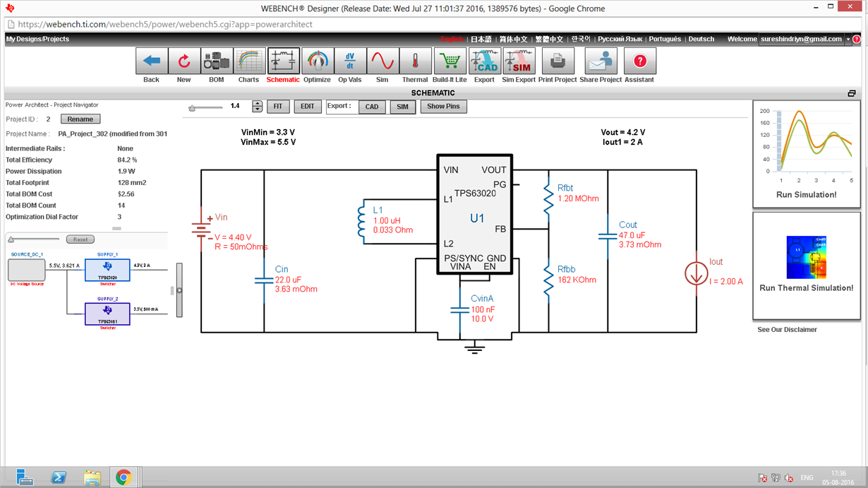Click the Run Thermal Simulation! thumbnail
The width and height of the screenshot is (868, 488).
click(x=806, y=265)
